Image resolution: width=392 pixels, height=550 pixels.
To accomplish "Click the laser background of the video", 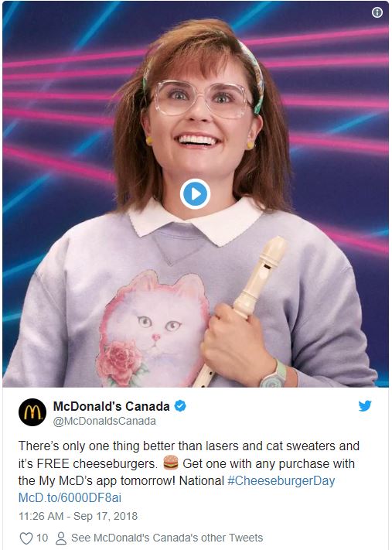I will [x=56, y=105].
